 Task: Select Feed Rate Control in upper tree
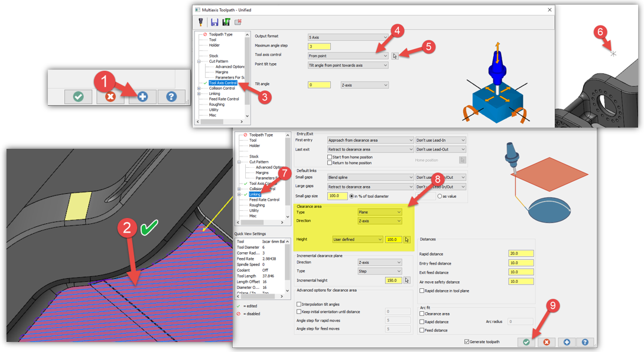coord(224,99)
